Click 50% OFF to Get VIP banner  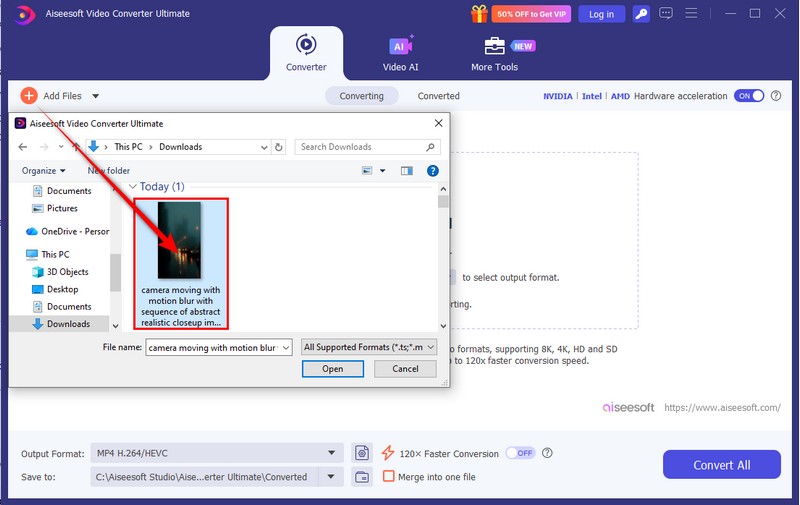(531, 14)
